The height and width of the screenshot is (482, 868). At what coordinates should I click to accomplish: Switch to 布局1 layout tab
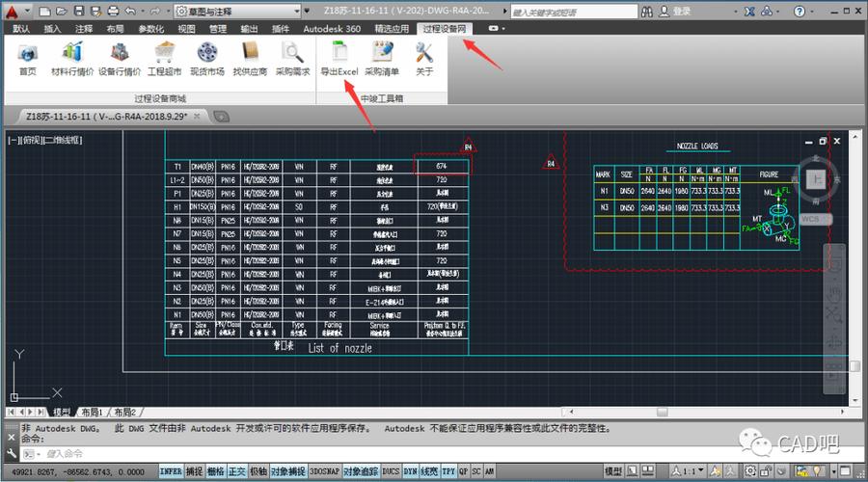pyautogui.click(x=92, y=413)
